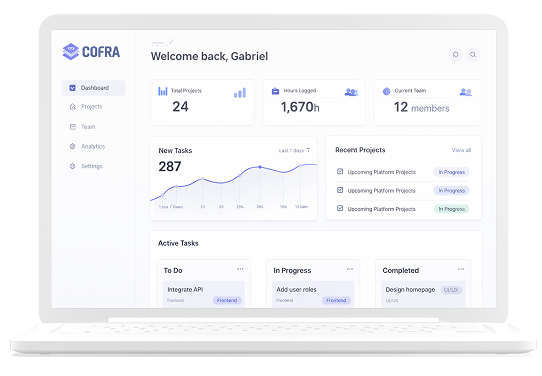
Task: Click the Total Projects bar chart icon
Action: [163, 91]
